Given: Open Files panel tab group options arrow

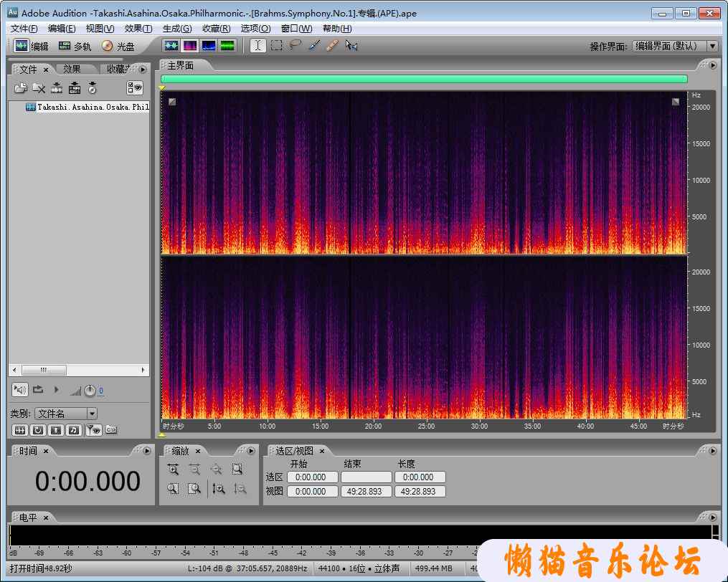Looking at the screenshot, I should click(x=143, y=70).
